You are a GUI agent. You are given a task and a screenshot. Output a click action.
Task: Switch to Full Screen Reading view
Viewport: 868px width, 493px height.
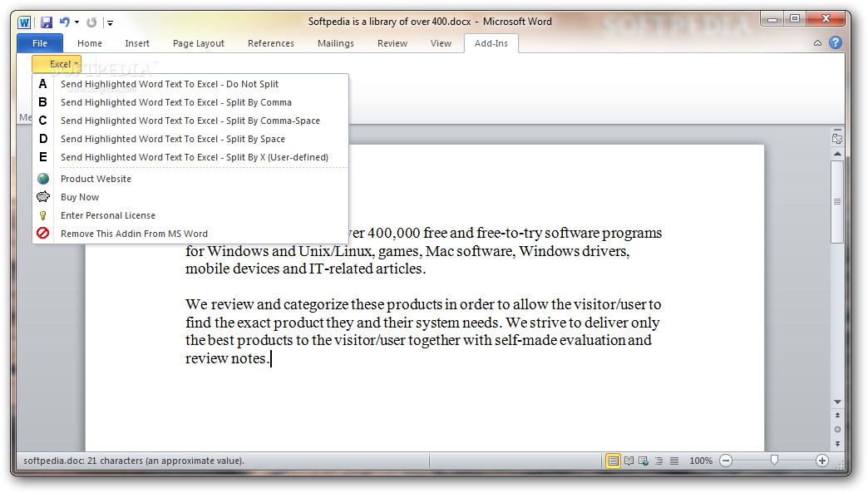629,461
